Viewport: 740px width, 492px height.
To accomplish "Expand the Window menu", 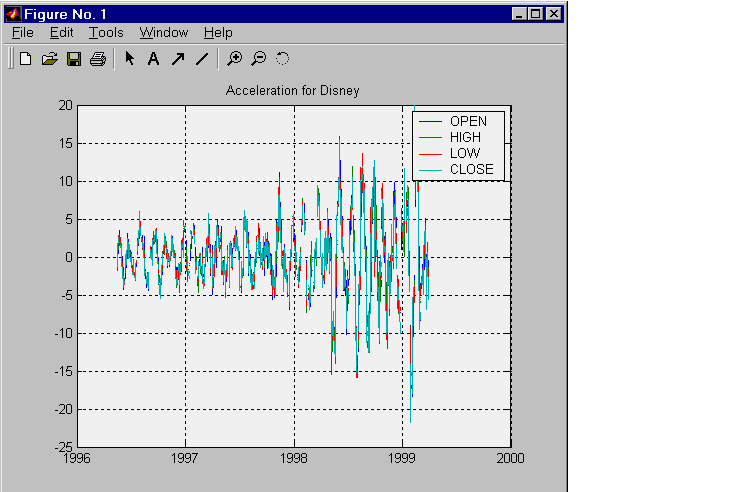I will 163,33.
